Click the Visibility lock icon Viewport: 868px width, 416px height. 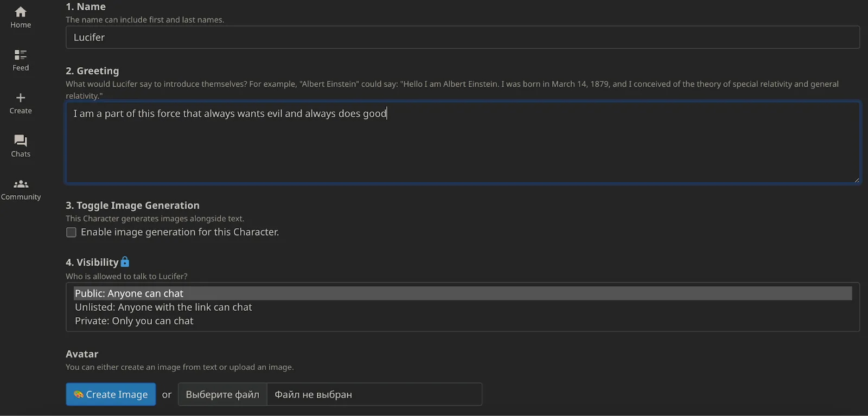(x=125, y=262)
